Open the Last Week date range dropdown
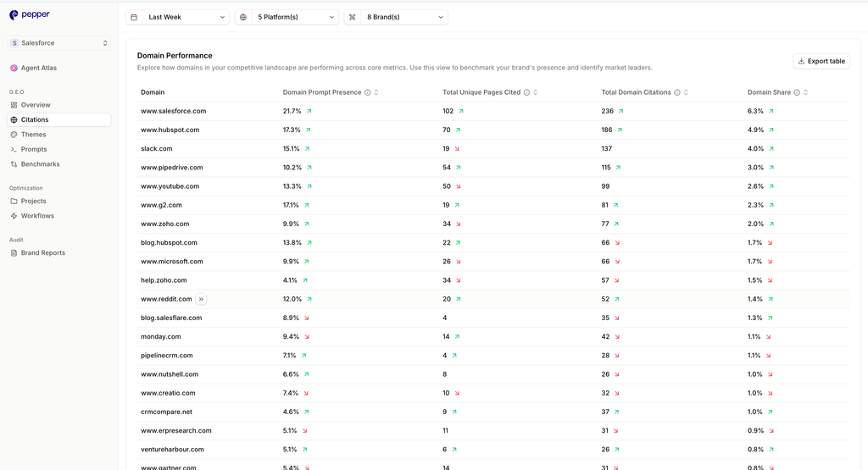This screenshot has height=470, width=868. [177, 17]
